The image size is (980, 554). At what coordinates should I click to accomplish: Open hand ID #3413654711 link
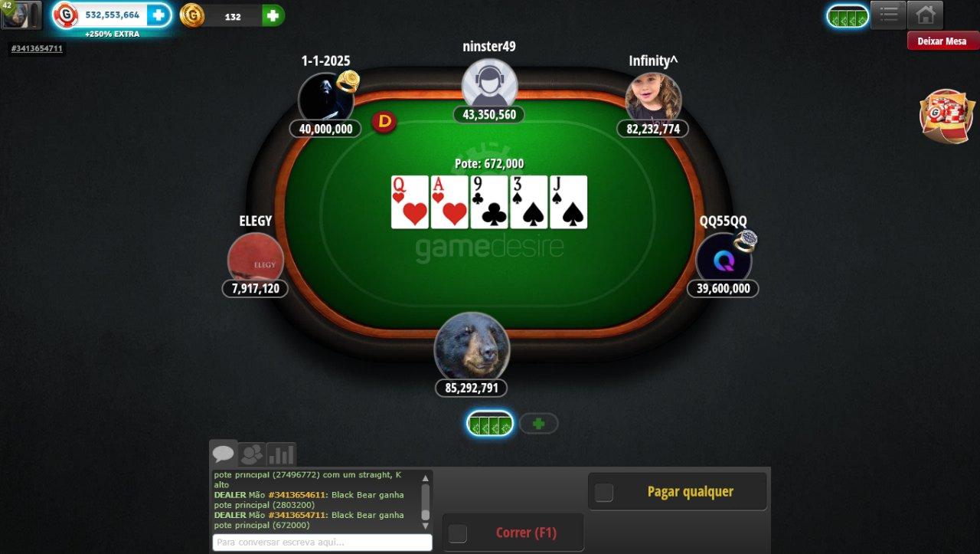pyautogui.click(x=37, y=48)
